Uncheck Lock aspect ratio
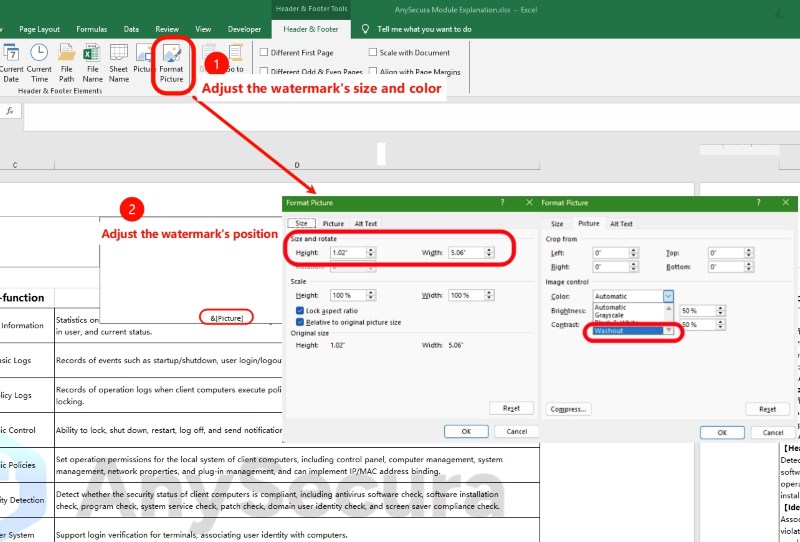The width and height of the screenshot is (800, 542). (x=300, y=310)
